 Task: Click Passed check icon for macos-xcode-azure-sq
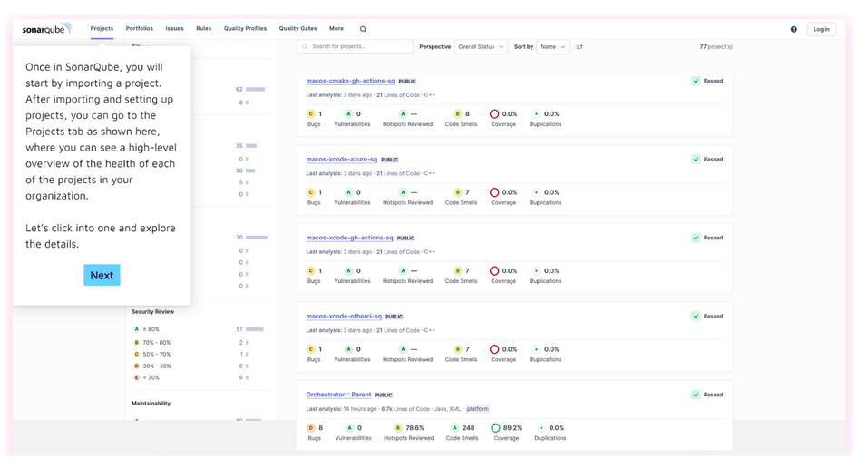(696, 160)
